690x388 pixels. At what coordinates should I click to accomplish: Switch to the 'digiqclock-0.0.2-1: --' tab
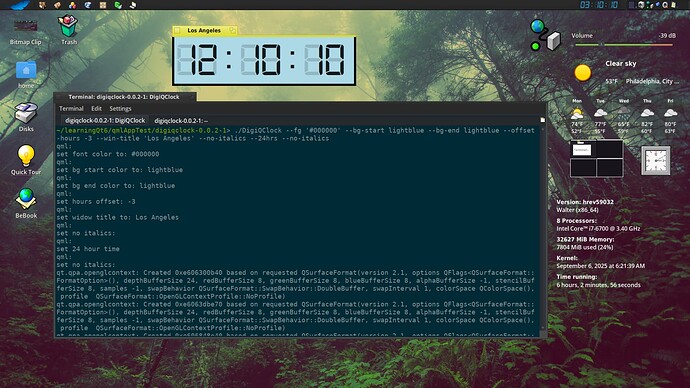tap(181, 121)
